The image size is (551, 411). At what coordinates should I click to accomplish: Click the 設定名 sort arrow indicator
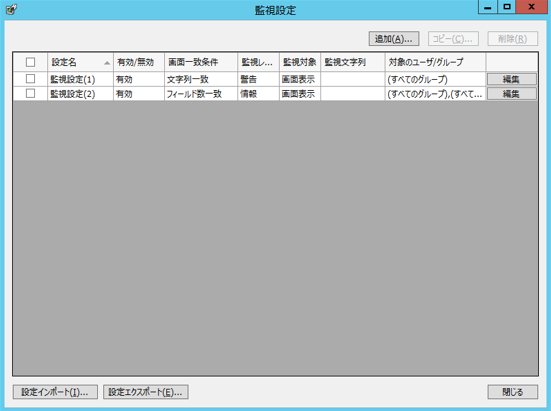[x=107, y=63]
